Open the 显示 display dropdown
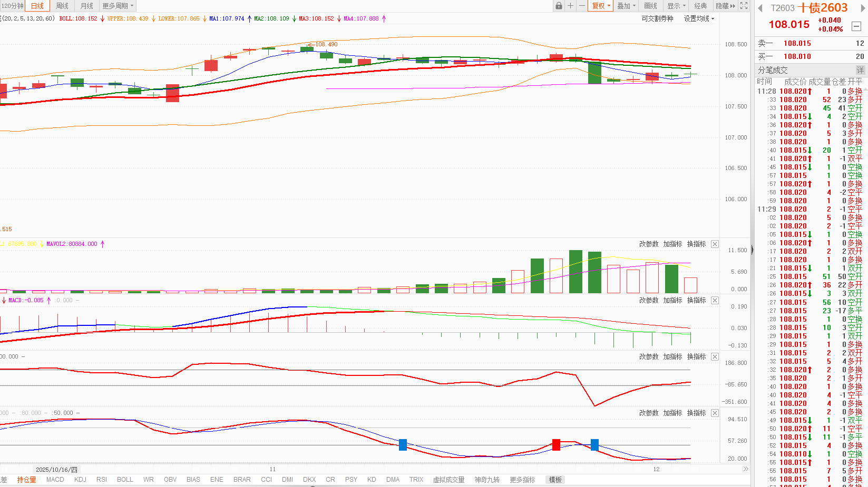The height and width of the screenshot is (487, 868). (677, 6)
